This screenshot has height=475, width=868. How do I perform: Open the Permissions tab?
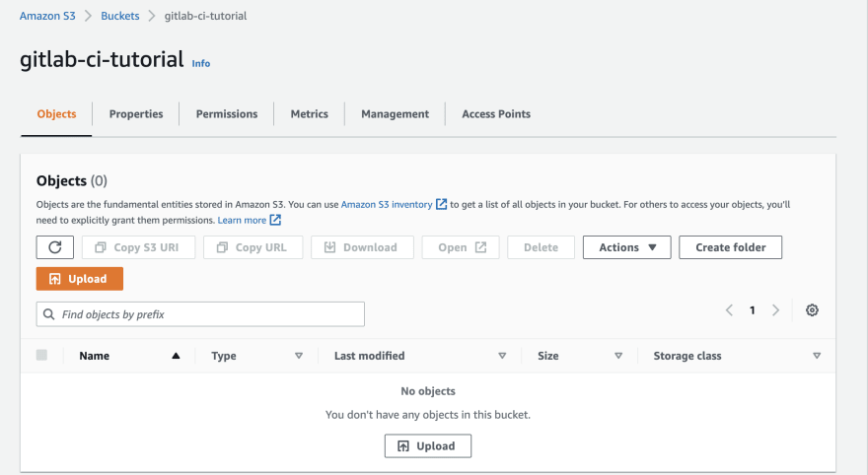click(x=227, y=114)
